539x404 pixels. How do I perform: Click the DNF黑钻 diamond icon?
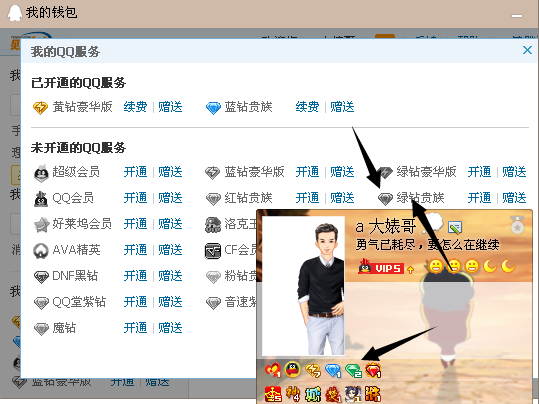point(41,277)
